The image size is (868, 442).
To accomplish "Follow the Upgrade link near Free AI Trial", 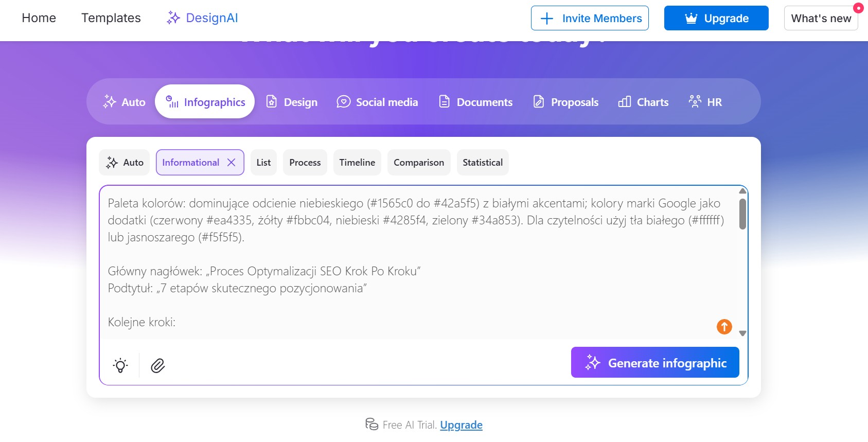I will pos(462,425).
